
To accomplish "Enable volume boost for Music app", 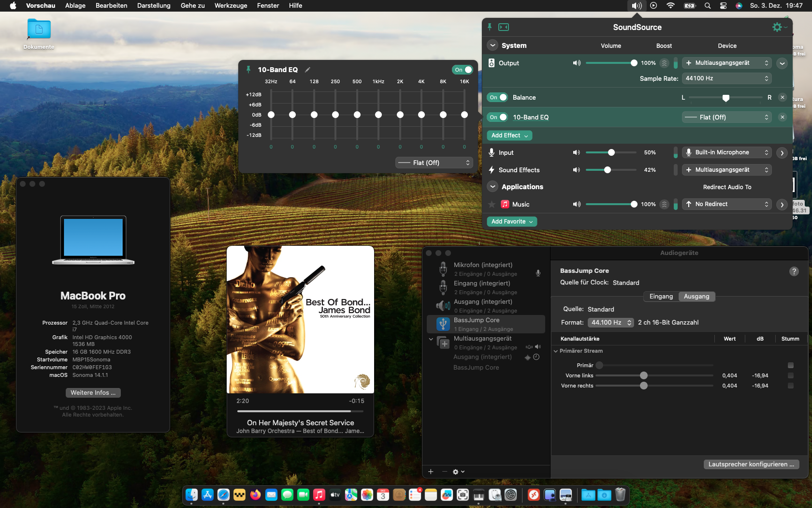I will 665,204.
